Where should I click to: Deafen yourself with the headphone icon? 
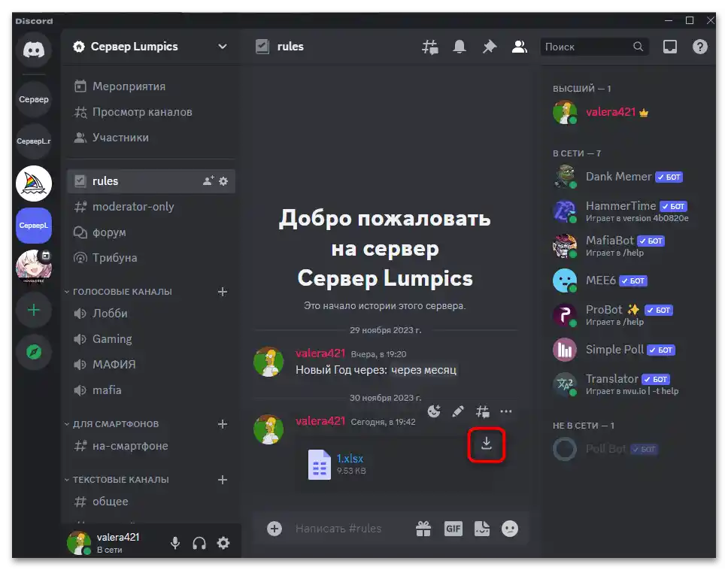point(199,542)
